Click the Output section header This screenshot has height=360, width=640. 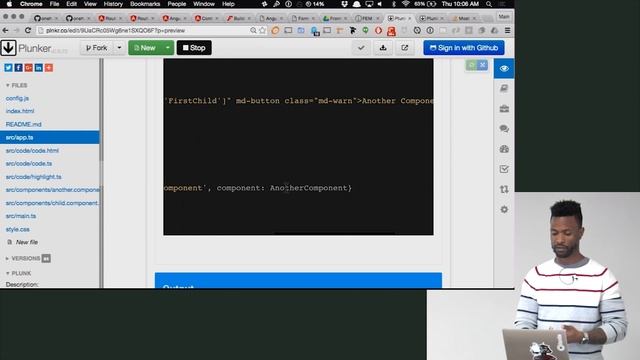coord(298,281)
